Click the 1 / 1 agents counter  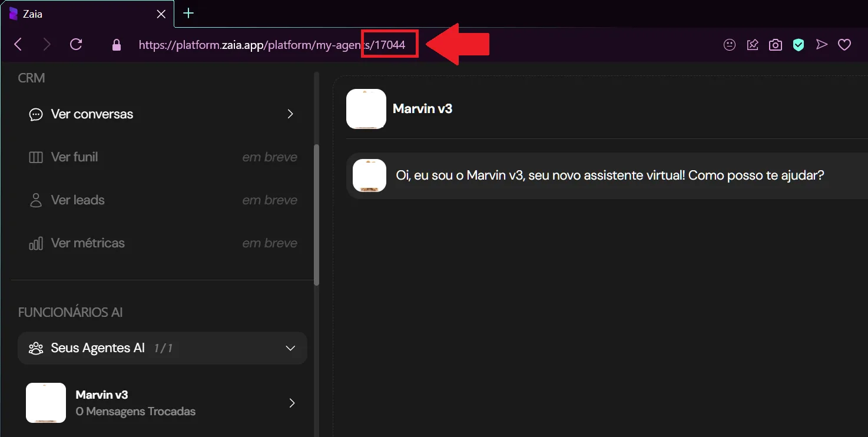click(163, 349)
